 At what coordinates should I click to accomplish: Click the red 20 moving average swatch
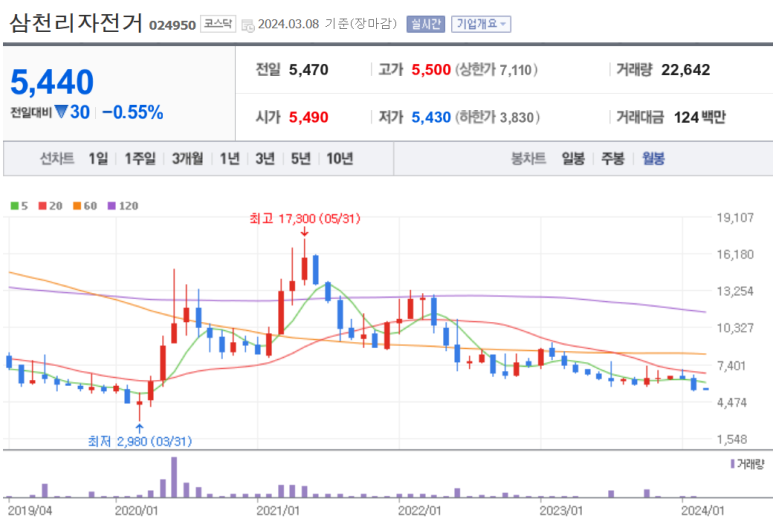(x=43, y=206)
